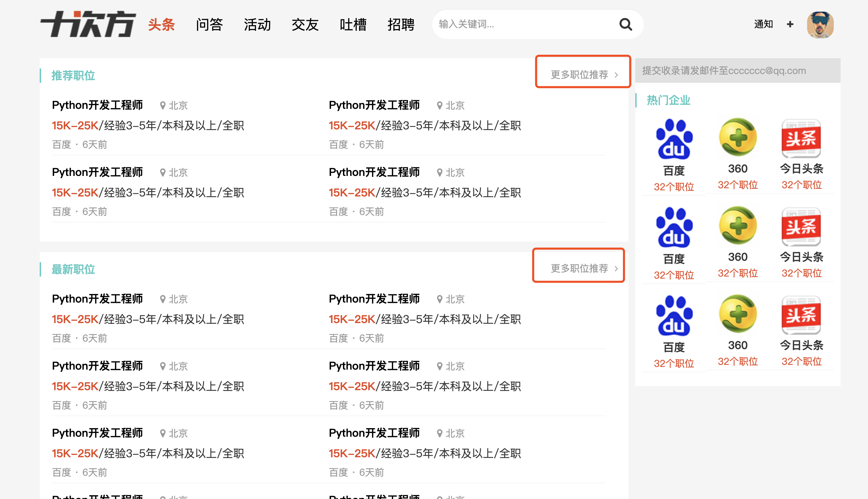Image resolution: width=868 pixels, height=499 pixels.
Task: Open the first-row left Python开发工程师 job in 最新职位
Action: (x=97, y=299)
